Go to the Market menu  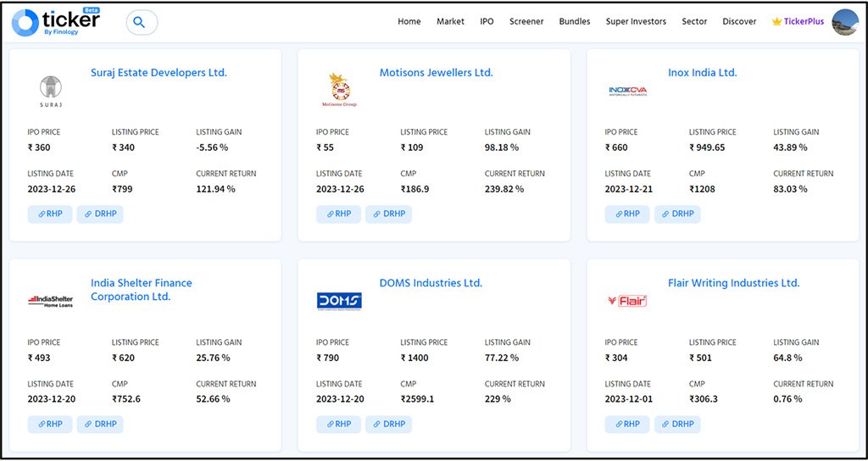pos(450,22)
